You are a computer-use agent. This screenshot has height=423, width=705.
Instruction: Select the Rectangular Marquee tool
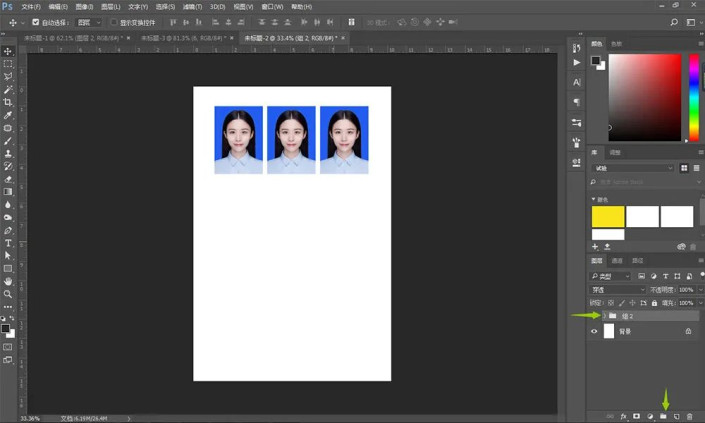click(x=8, y=64)
